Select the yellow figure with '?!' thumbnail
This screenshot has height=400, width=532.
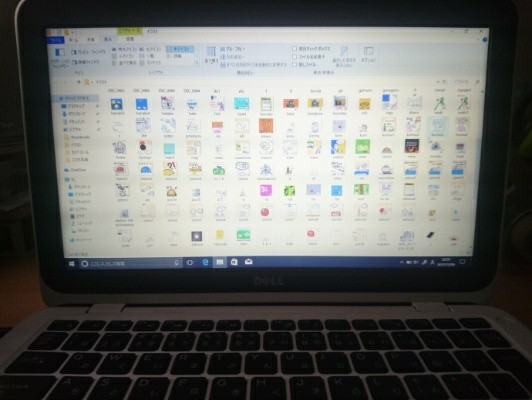coord(170,168)
